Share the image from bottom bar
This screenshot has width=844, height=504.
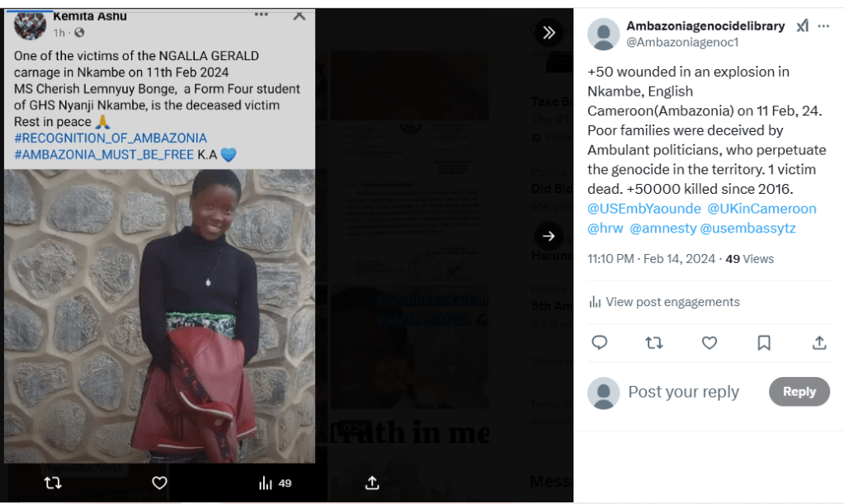tap(372, 483)
